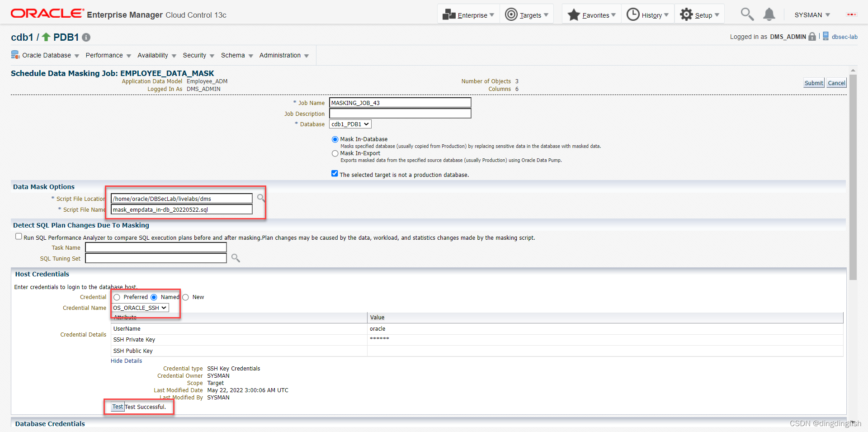This screenshot has width=868, height=432.
Task: Click scrollbar up arrow
Action: pos(853,71)
